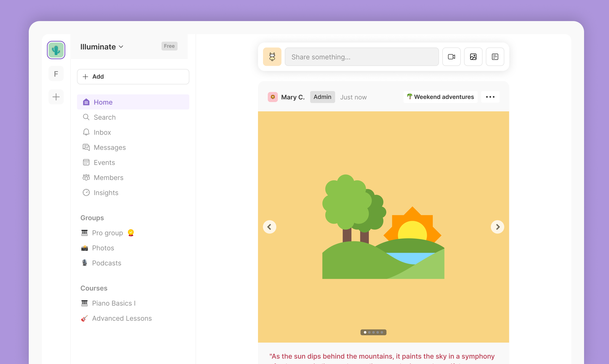
Task: Add a video to the post
Action: point(451,57)
